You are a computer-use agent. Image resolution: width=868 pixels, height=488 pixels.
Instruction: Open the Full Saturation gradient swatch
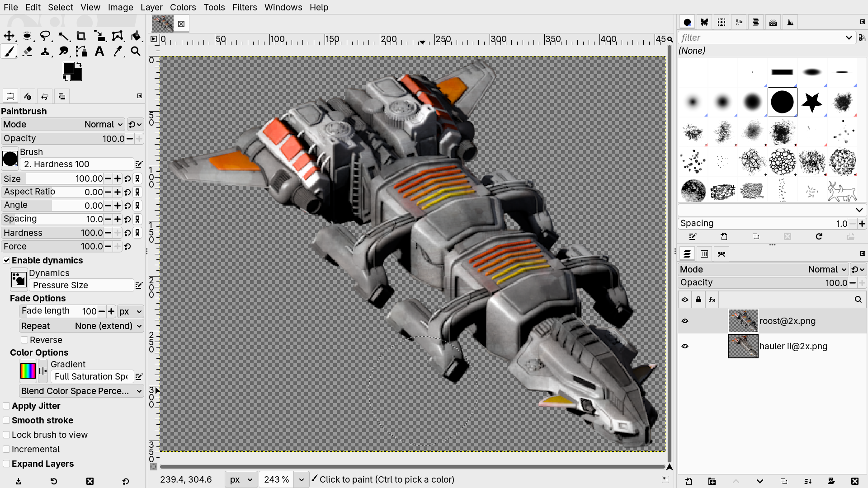coord(28,371)
